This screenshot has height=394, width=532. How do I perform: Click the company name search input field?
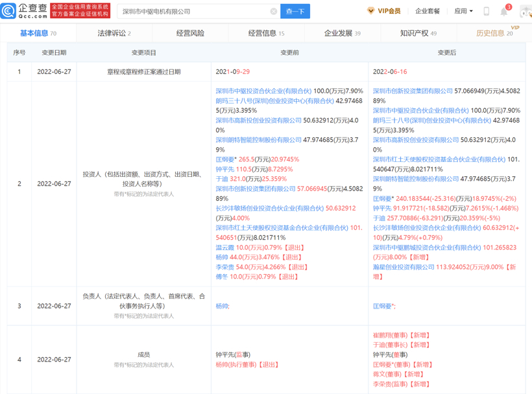(195, 12)
